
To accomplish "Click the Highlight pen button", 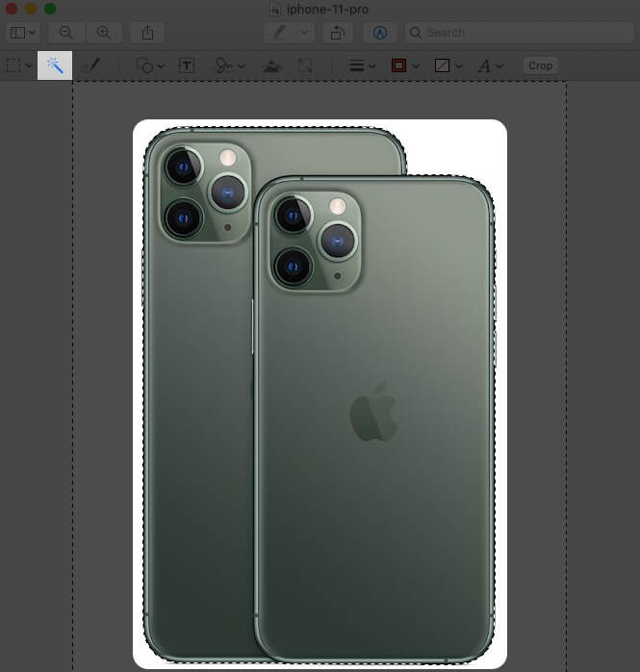I will click(279, 33).
